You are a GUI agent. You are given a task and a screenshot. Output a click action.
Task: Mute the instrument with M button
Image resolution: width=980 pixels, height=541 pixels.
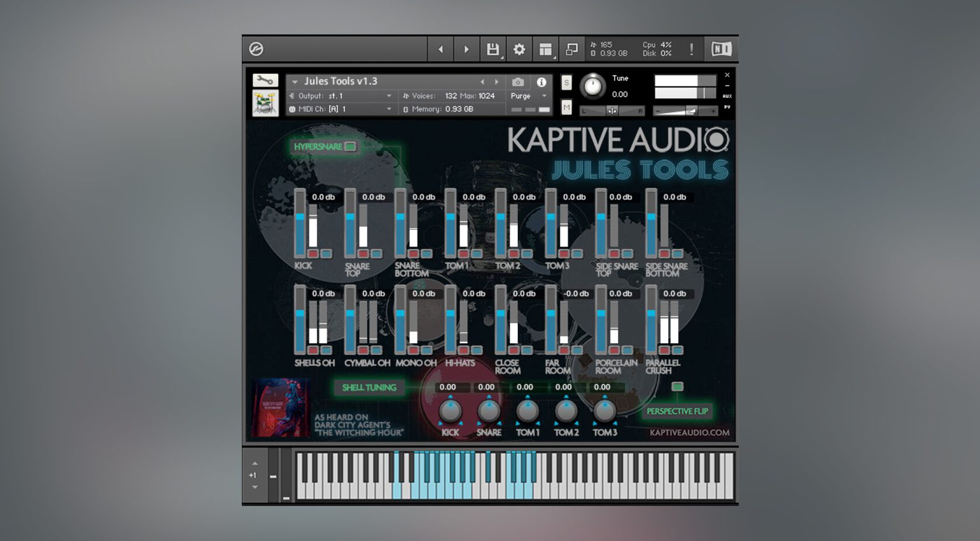click(x=566, y=108)
